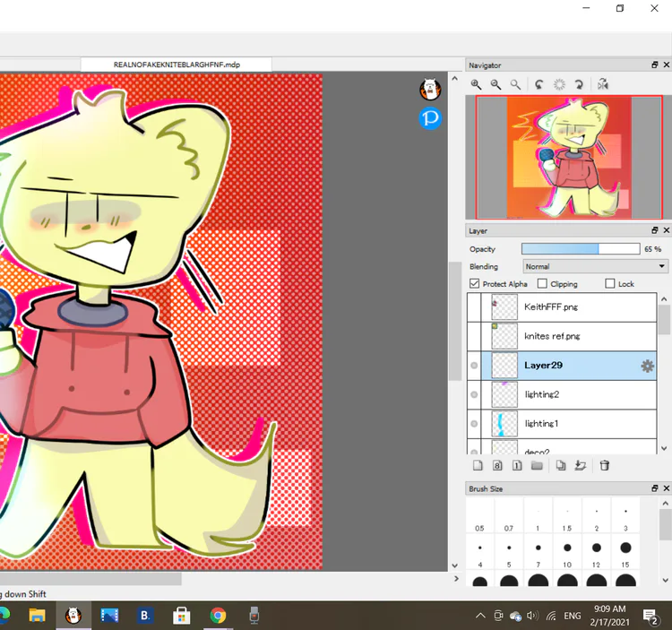This screenshot has width=672, height=630.
Task: Click layer list scroll up arrow
Action: click(664, 299)
